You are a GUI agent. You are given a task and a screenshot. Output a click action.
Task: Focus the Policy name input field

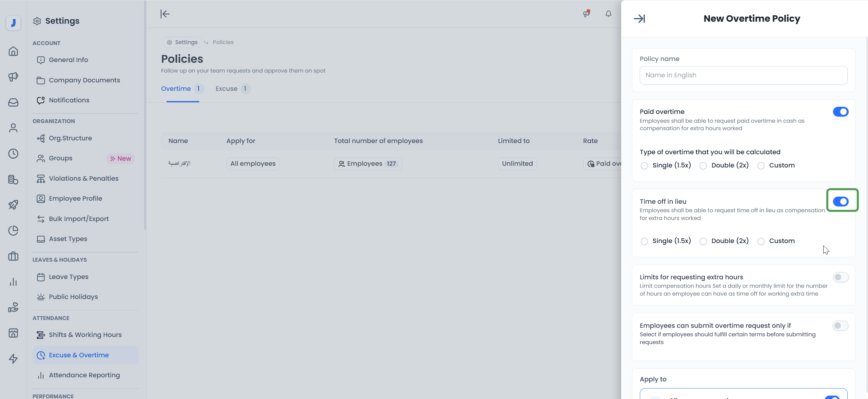coord(743,75)
